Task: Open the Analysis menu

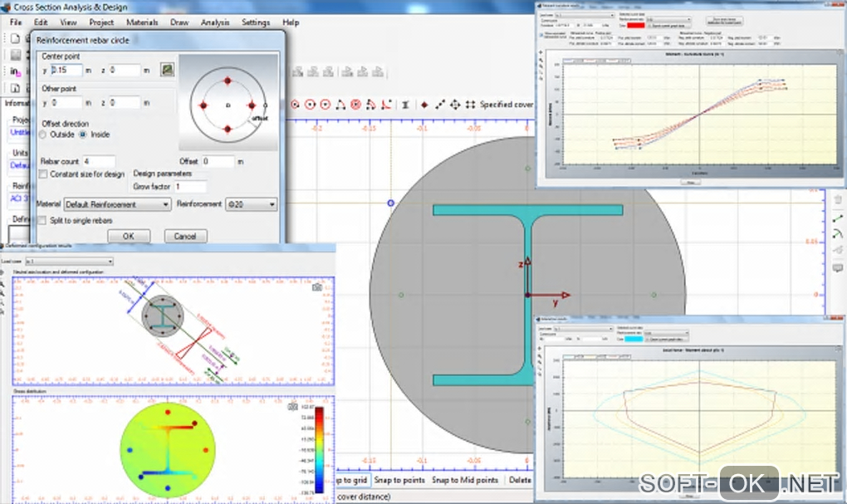Action: point(215,22)
